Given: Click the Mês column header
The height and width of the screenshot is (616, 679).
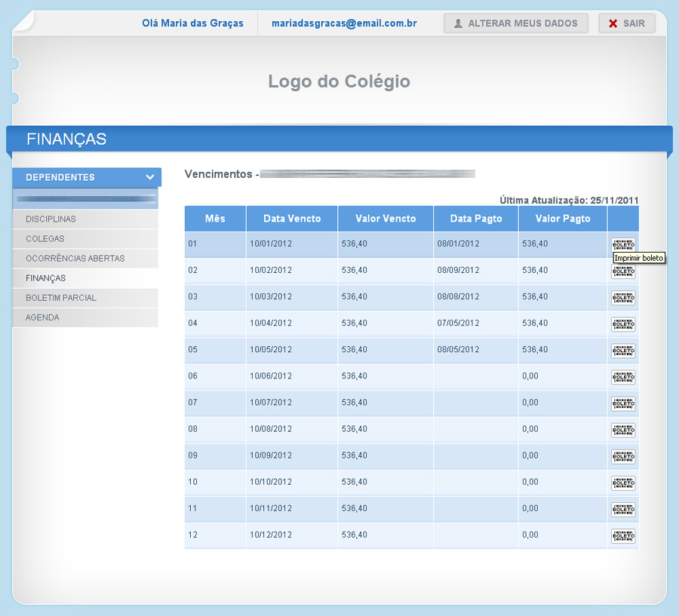Looking at the screenshot, I should pos(215,219).
